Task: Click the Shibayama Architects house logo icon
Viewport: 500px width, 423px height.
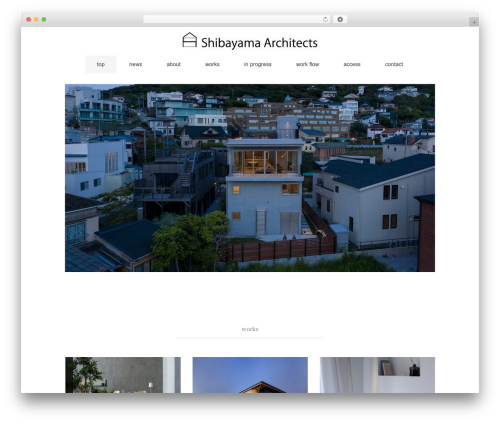Action: [x=189, y=40]
